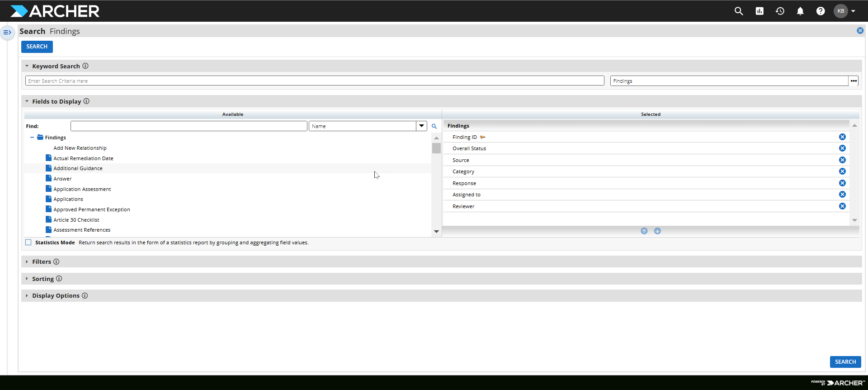Open the Name dropdown in Find row

421,126
